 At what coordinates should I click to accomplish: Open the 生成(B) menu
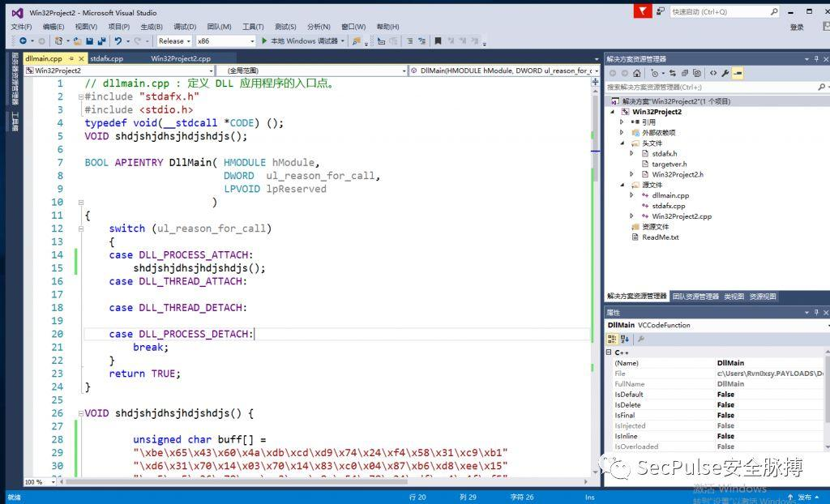152,27
